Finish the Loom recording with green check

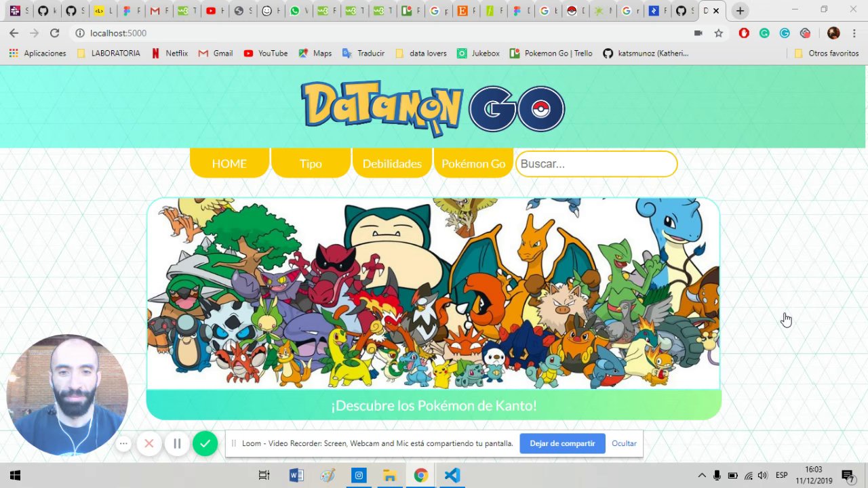tap(205, 444)
